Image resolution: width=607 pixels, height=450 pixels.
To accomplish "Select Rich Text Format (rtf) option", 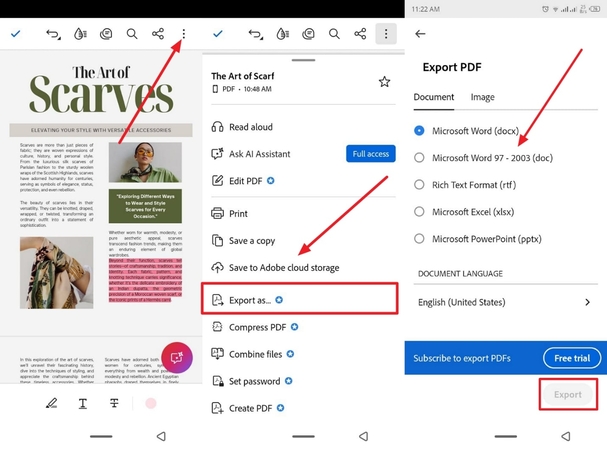I will coord(465,185).
